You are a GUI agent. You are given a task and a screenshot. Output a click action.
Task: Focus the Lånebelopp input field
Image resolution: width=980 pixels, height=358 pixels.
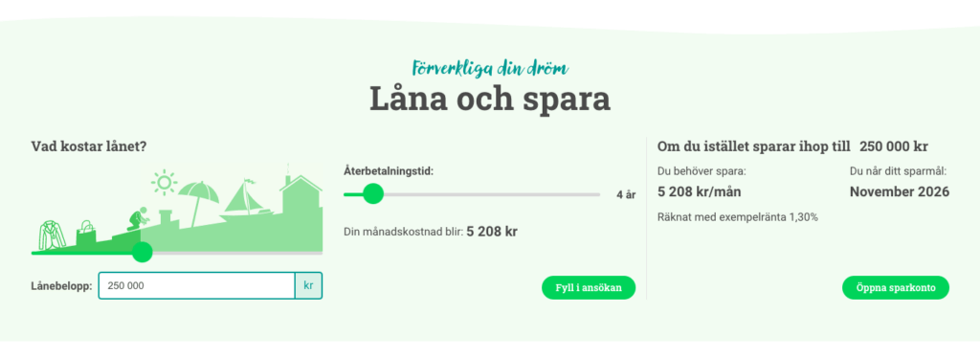coord(196,285)
